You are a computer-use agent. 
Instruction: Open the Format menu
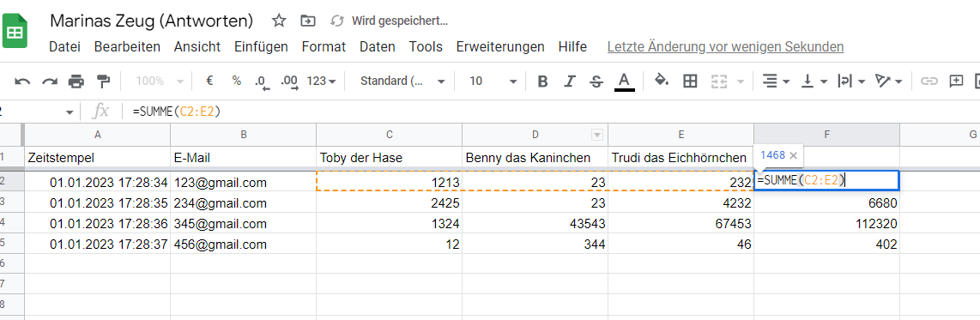(324, 47)
